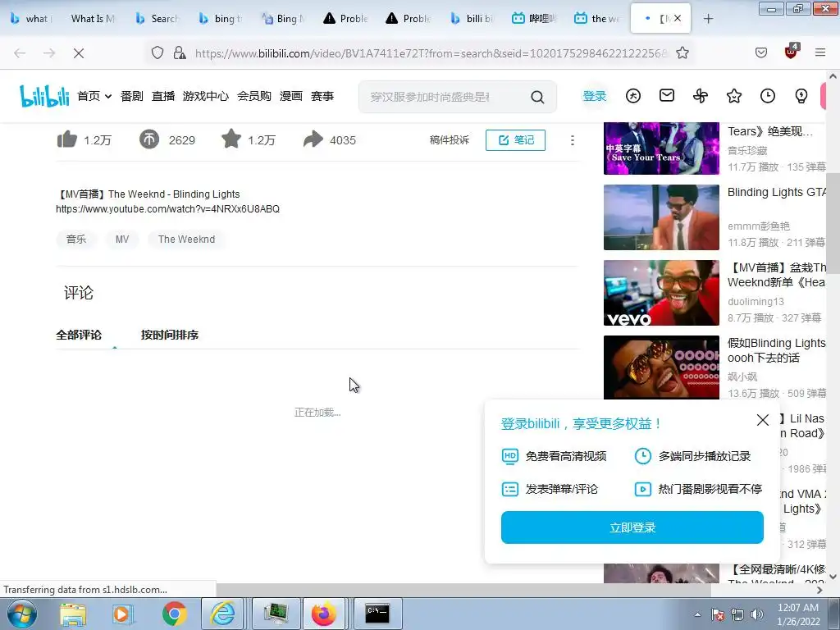
Task: Click the YouTube URL in description
Action: pos(167,209)
